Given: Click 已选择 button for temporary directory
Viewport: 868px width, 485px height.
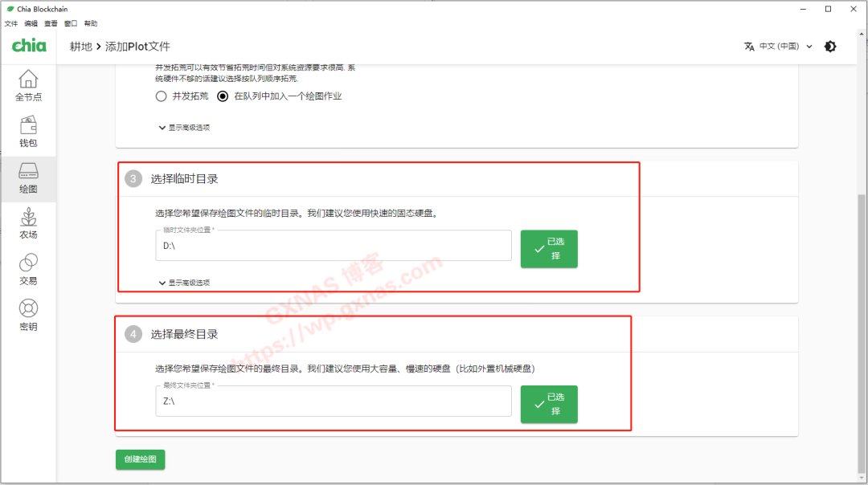Looking at the screenshot, I should point(549,249).
